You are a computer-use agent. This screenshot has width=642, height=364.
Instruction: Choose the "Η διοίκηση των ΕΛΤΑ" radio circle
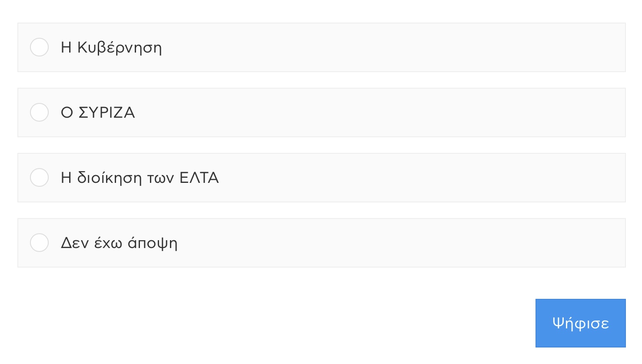39,178
